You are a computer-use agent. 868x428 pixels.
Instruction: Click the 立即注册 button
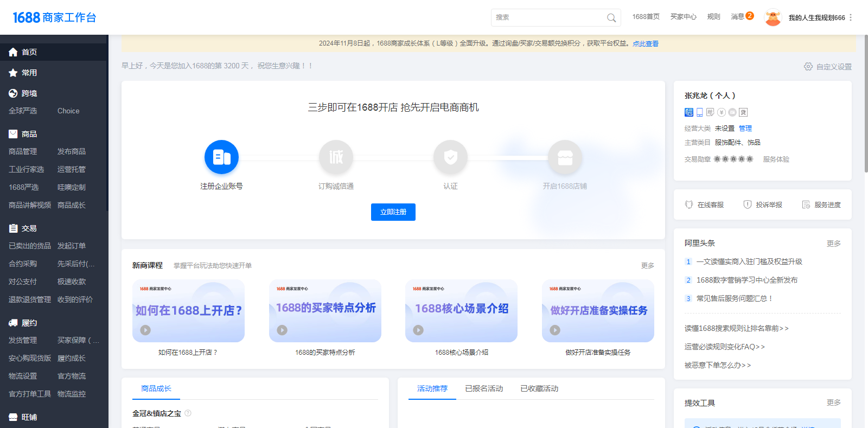coord(393,212)
